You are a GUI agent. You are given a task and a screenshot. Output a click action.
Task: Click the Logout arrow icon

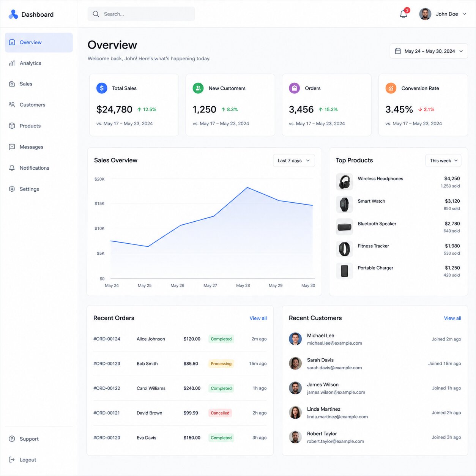click(12, 460)
